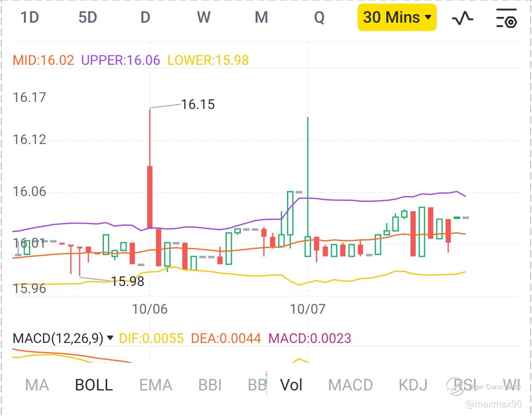The width and height of the screenshot is (532, 416).
Task: Select the W weekly timeframe
Action: coord(204,17)
